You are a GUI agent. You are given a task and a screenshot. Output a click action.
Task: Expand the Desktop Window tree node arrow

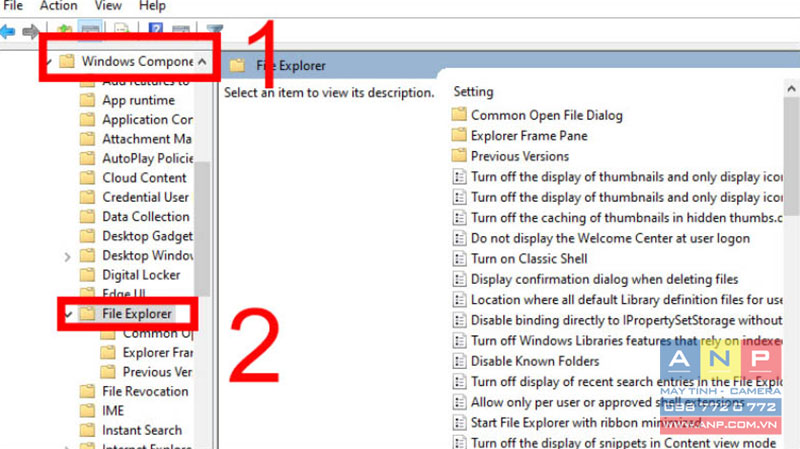[67, 257]
